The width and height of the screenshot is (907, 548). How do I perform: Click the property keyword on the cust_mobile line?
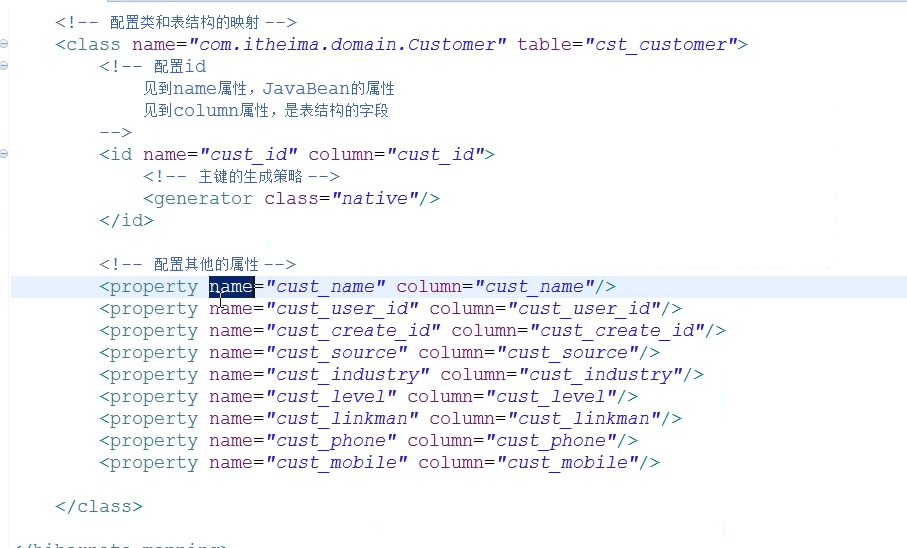(x=154, y=463)
